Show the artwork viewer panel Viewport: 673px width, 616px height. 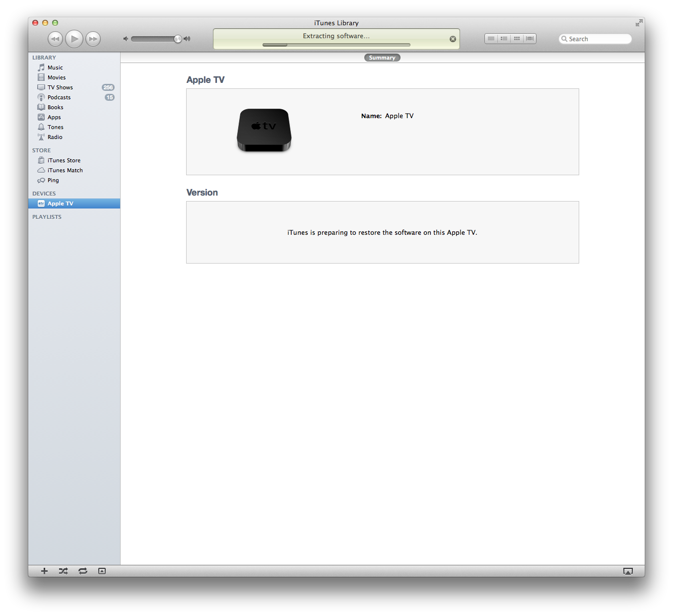point(102,571)
